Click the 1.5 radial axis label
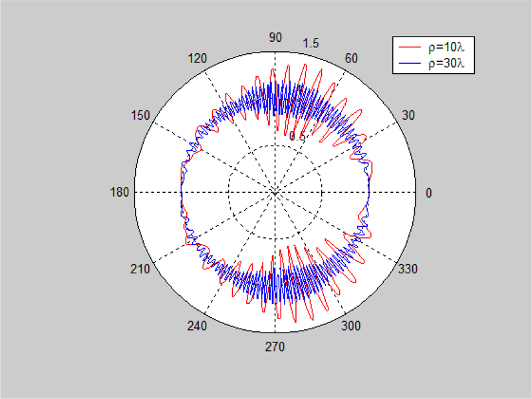Image resolution: width=532 pixels, height=399 pixels. pyautogui.click(x=311, y=43)
